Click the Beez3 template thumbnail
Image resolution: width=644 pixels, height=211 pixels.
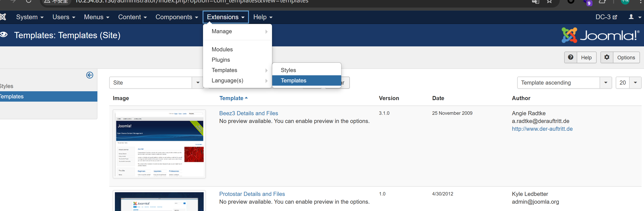(x=159, y=144)
